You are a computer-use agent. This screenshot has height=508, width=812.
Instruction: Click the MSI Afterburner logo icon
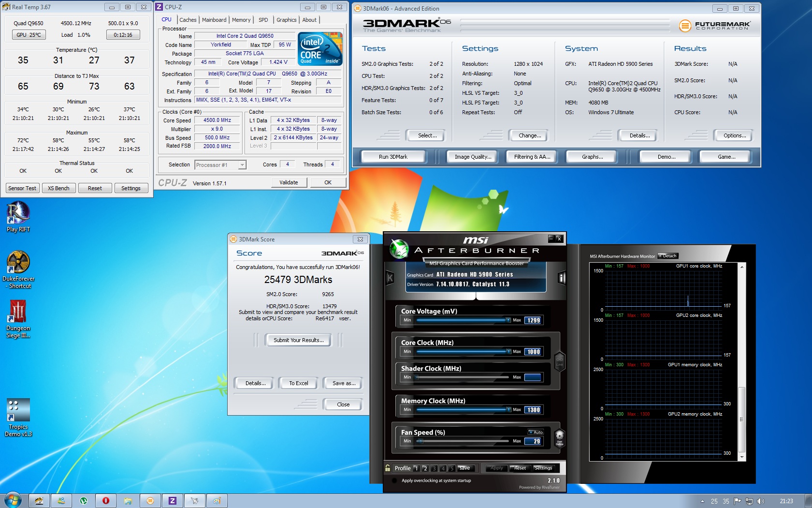click(x=399, y=249)
